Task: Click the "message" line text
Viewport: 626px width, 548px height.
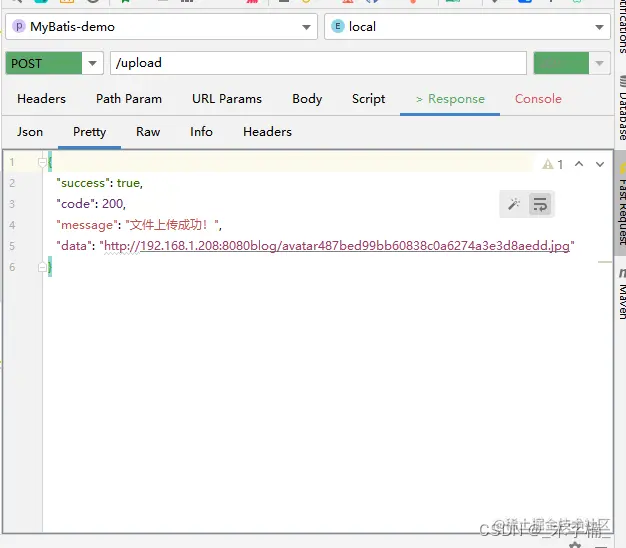Action: (x=139, y=225)
